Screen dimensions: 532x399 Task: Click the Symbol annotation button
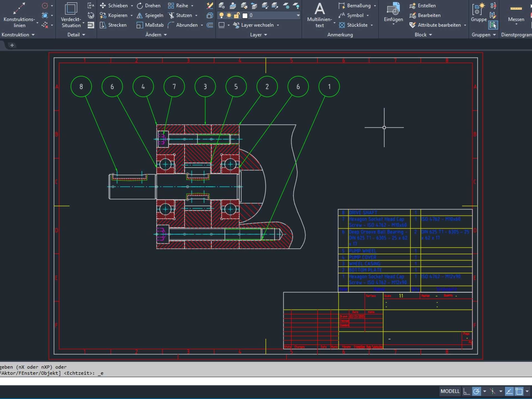351,15
